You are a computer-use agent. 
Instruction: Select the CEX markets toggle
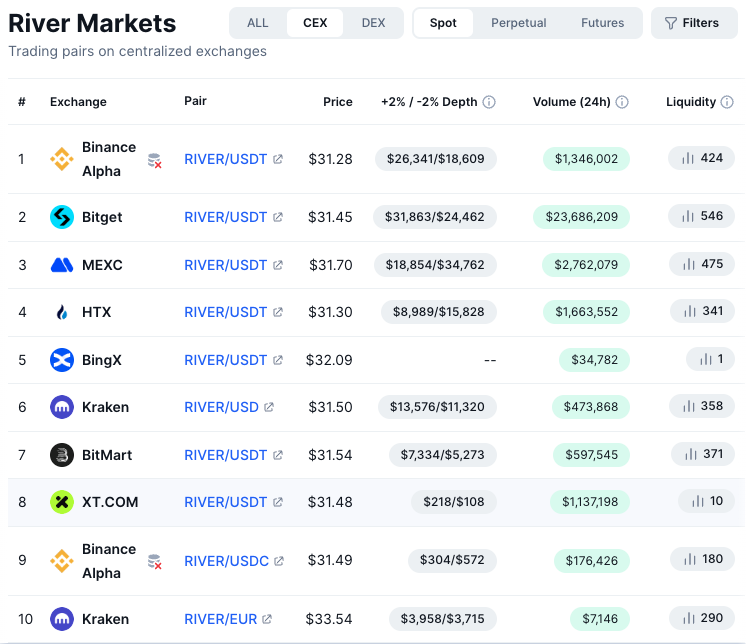315,23
